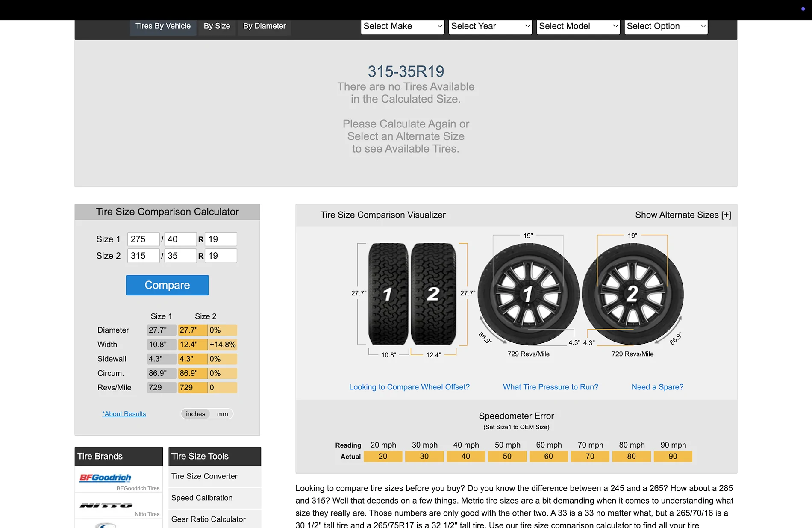Viewport: 812px width, 528px height.
Task: Click Size 2 aspect ratio field 35
Action: pyautogui.click(x=180, y=256)
